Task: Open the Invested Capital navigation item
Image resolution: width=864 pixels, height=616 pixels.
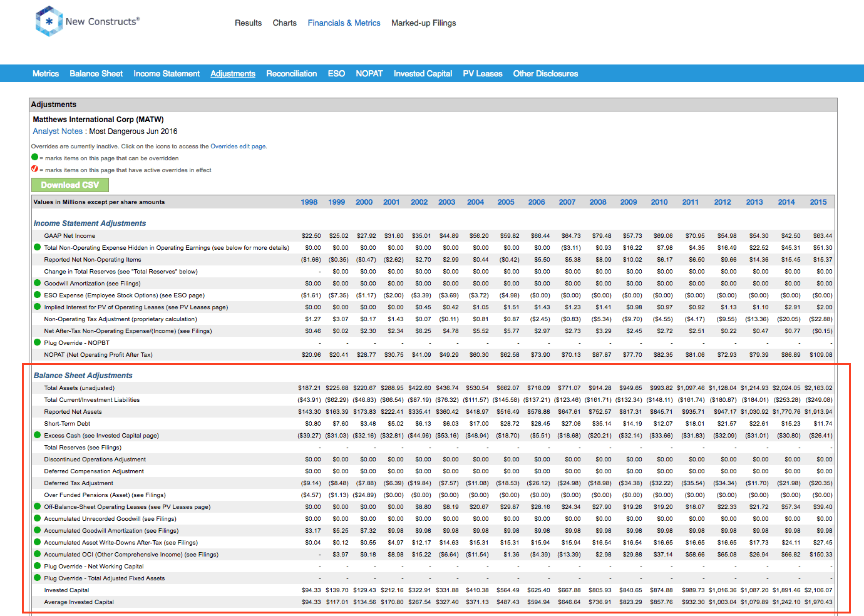Action: [x=423, y=74]
